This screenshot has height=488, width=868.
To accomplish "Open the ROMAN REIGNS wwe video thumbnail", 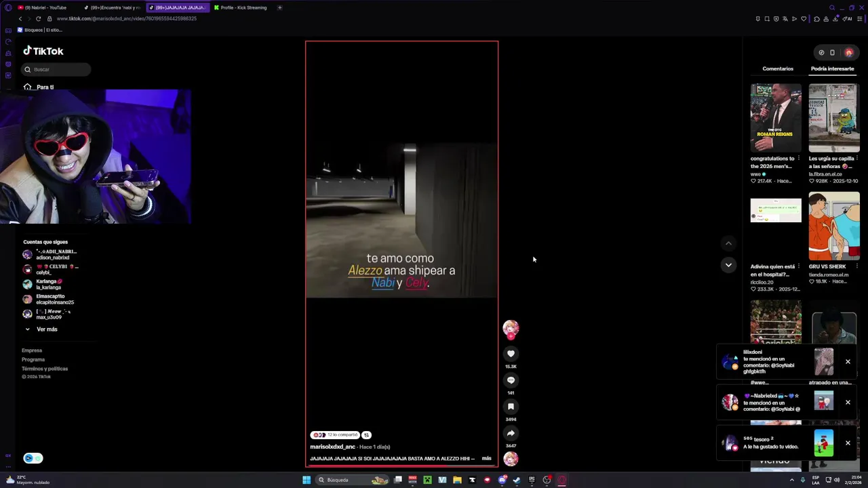I will 776,118.
